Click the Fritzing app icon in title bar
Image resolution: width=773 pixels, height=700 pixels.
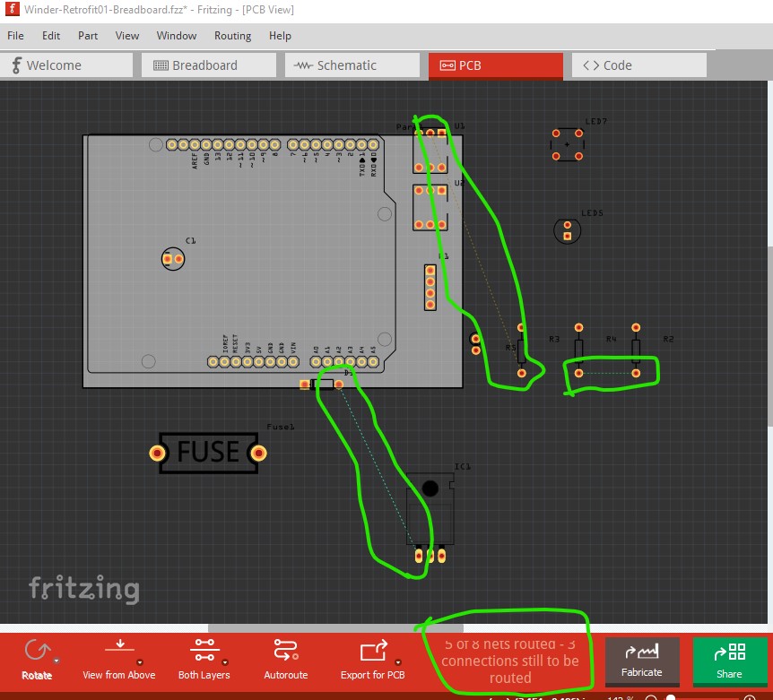coord(12,9)
